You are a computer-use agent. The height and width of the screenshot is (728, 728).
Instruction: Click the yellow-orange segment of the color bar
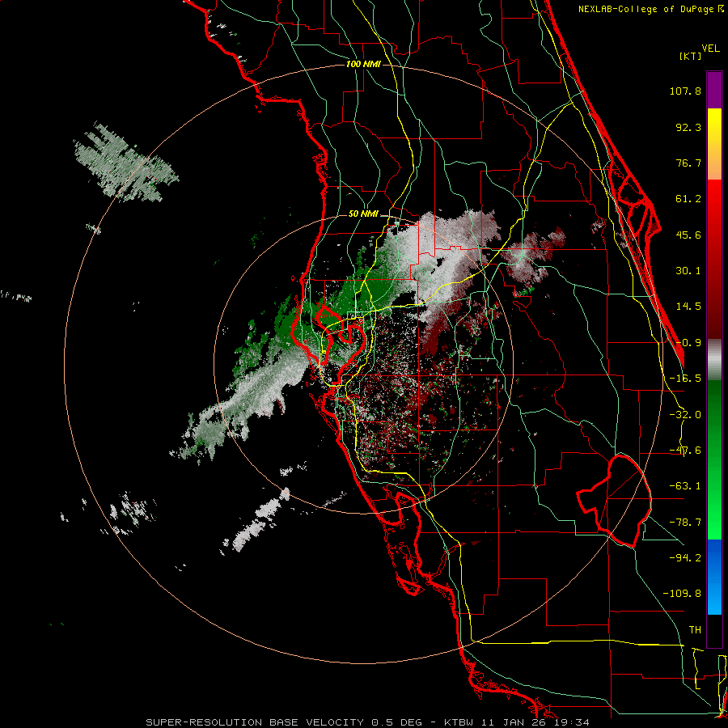714,144
